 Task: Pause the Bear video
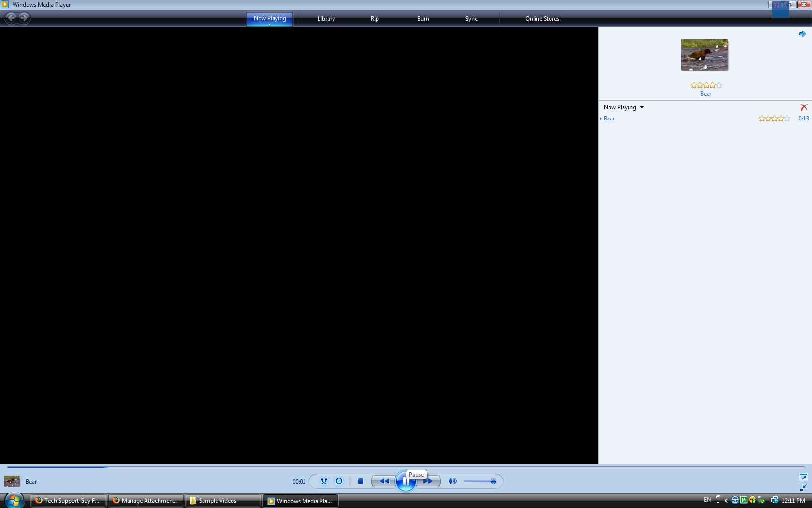[x=406, y=481]
